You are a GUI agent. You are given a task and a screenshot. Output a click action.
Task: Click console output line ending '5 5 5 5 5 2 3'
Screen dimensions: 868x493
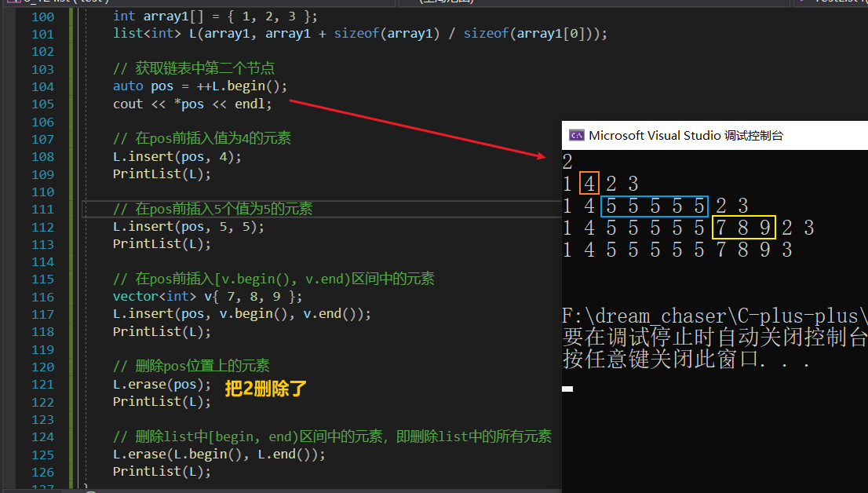pos(655,206)
